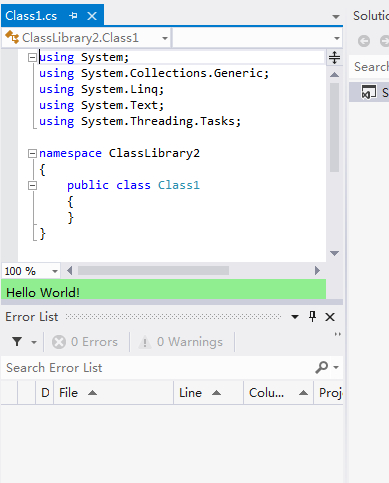Click the horizontal scrollbar left arrow
389x483 pixels.
click(x=69, y=271)
